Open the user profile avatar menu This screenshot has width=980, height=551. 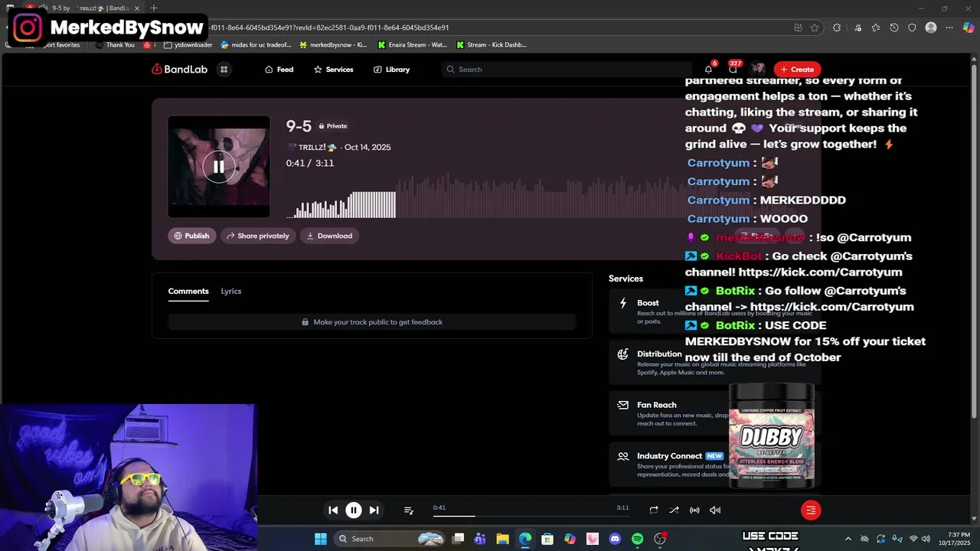coord(758,70)
